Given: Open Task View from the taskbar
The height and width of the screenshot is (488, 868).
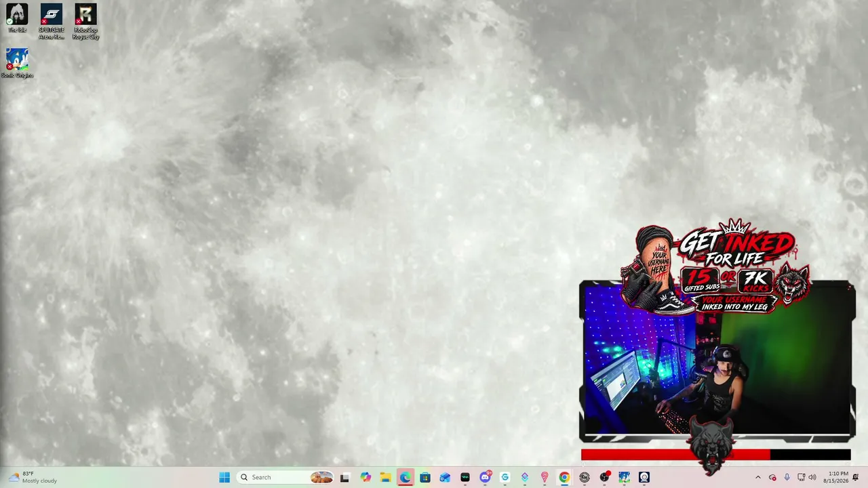Looking at the screenshot, I should 344,477.
